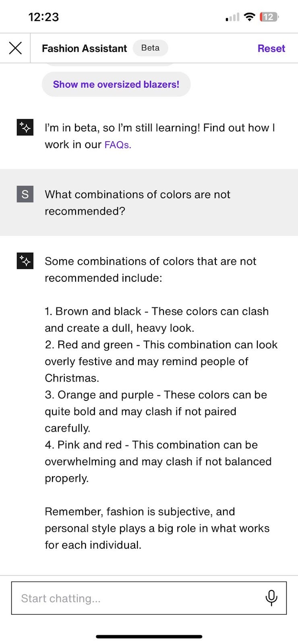The image size is (298, 644).
Task: Tap the battery indicator in status bar
Action: pyautogui.click(x=269, y=17)
